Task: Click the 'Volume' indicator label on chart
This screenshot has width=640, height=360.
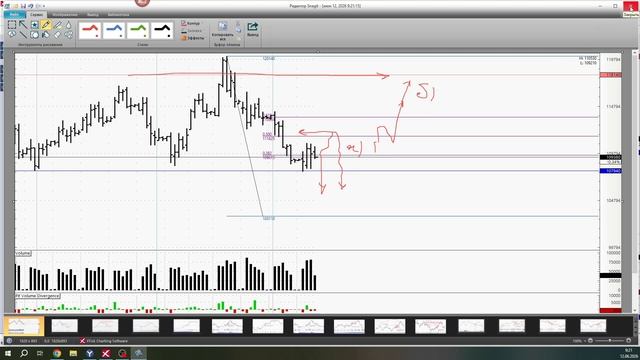Action: pyautogui.click(x=23, y=253)
